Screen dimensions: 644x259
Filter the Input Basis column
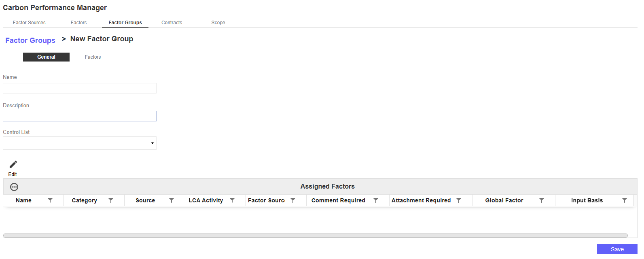coord(625,200)
